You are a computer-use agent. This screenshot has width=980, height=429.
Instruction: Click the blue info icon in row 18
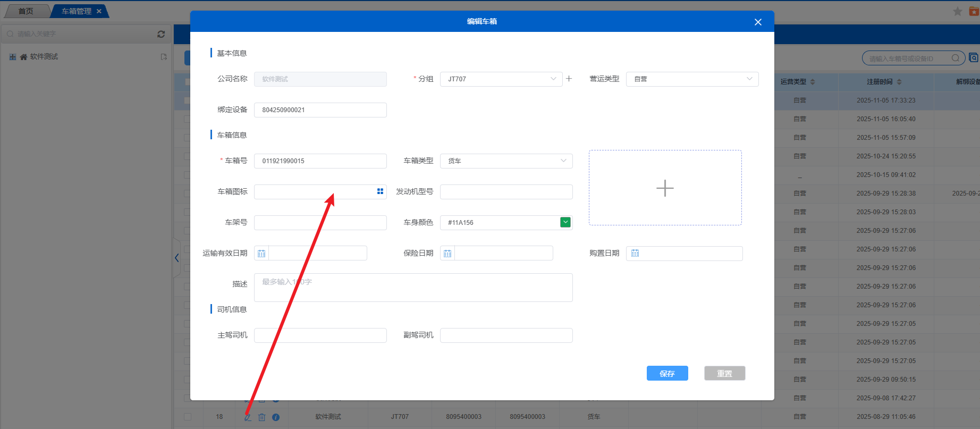276,417
